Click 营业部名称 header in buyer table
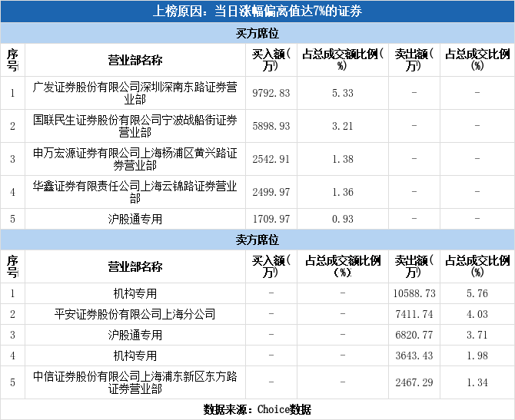Image resolution: width=515 pixels, height=420 pixels. click(x=135, y=60)
